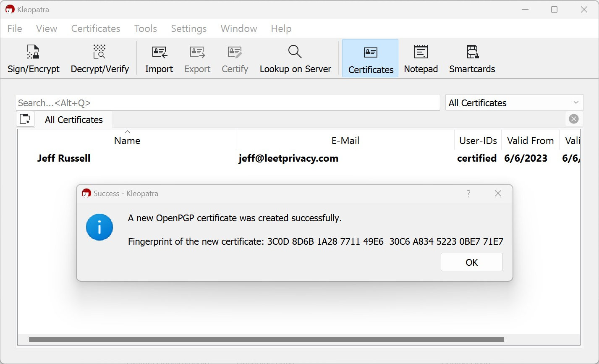Open the Lookup on Server search tool
Image resolution: width=599 pixels, height=364 pixels.
295,58
